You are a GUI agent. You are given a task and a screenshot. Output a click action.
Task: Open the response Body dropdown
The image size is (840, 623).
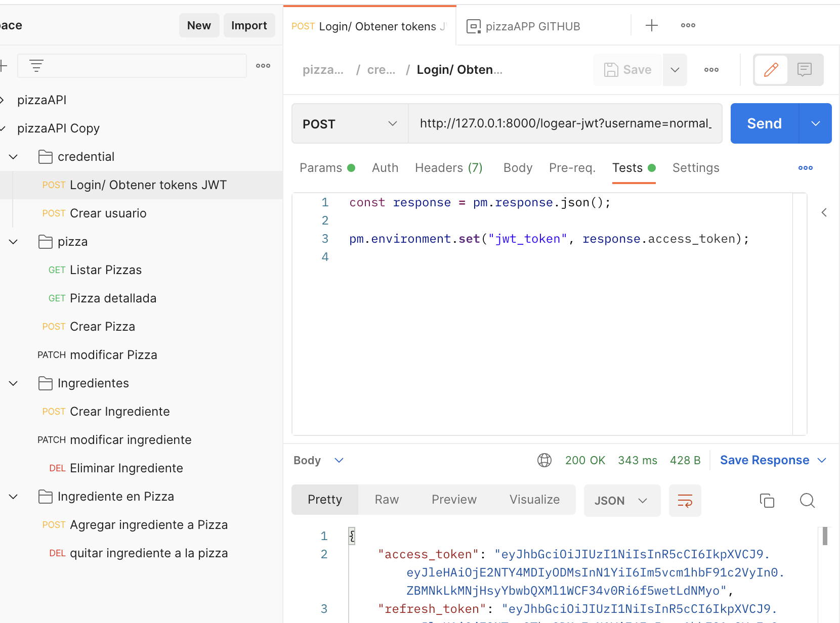point(319,460)
